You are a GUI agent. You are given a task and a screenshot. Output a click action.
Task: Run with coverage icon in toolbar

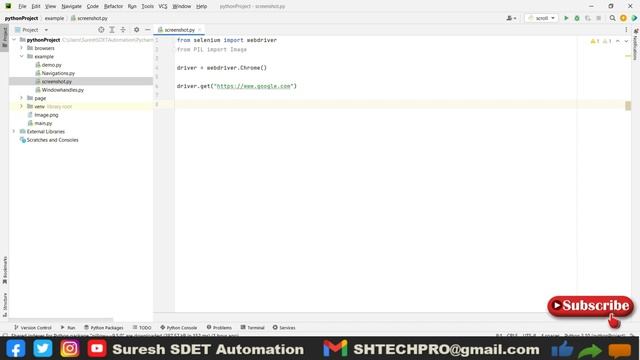(x=588, y=18)
